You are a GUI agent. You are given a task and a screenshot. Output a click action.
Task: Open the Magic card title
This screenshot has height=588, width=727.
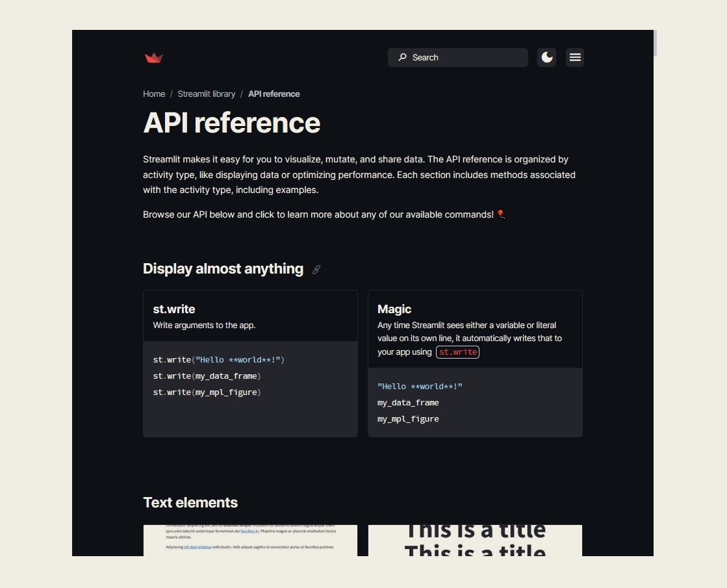coord(394,309)
